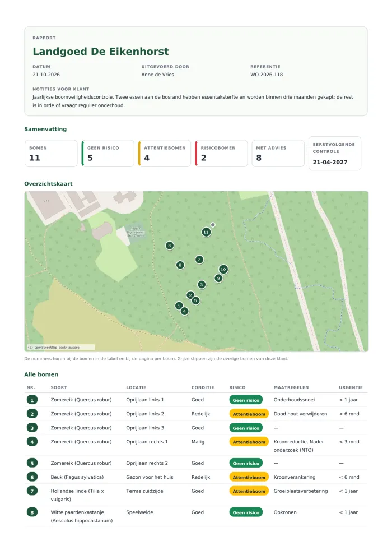Click the date 21-10-2026
This screenshot has width=392, height=555.
point(46,75)
